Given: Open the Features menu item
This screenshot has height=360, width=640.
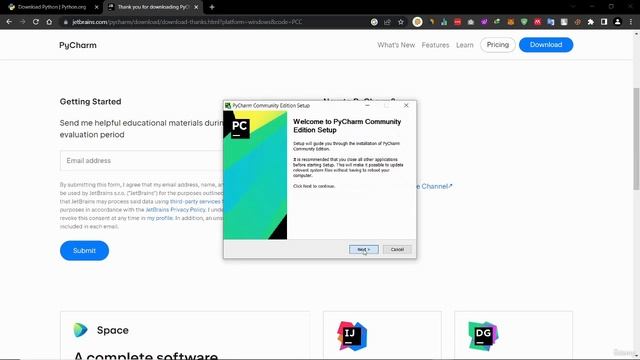Looking at the screenshot, I should coord(436,45).
